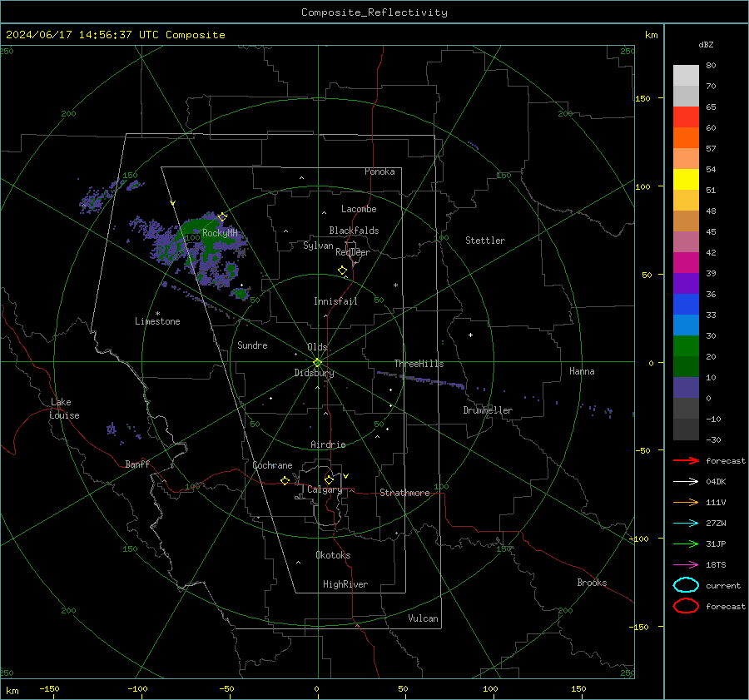The image size is (749, 700).
Task: Click the Strathmore town label
Action: click(x=404, y=493)
